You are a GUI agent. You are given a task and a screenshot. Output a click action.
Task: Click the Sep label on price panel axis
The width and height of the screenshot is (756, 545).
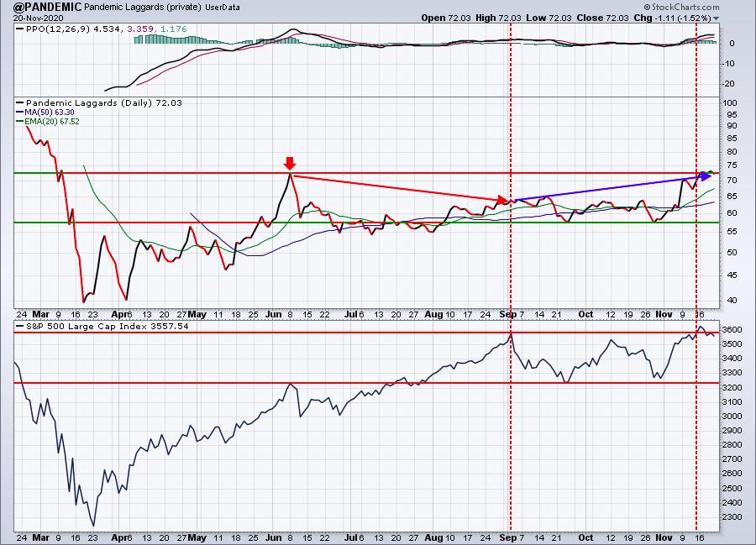(511, 313)
